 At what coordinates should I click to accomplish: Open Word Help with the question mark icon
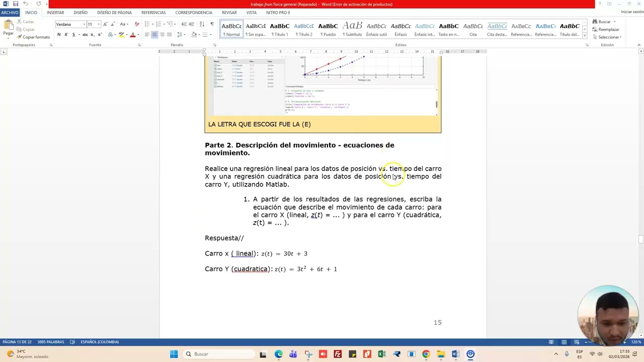599,4
